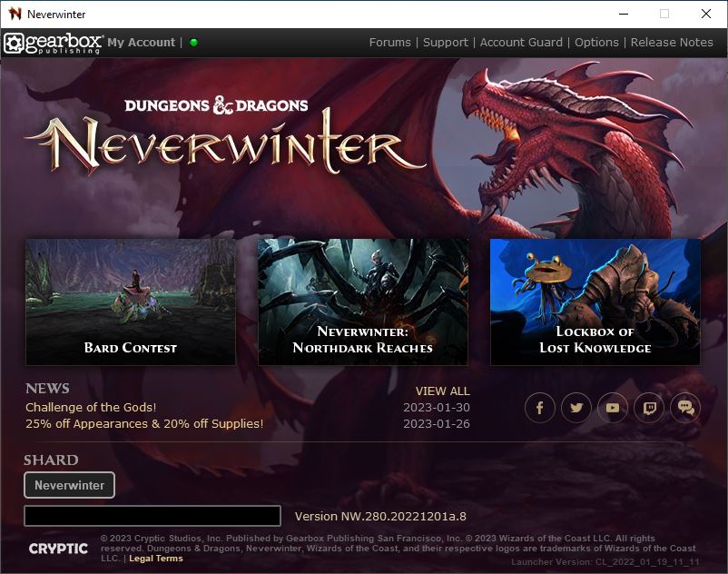The width and height of the screenshot is (728, 574).
Task: Open the Support link
Action: pos(446,43)
